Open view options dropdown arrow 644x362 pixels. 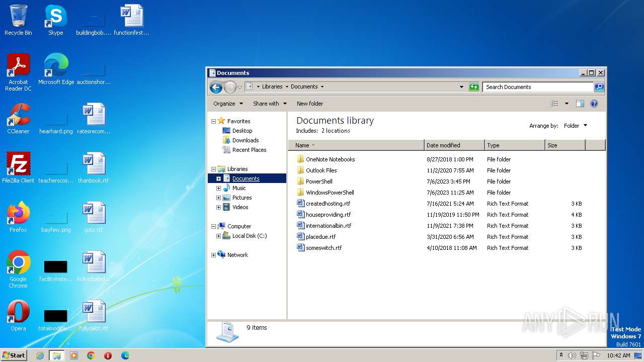(x=567, y=104)
